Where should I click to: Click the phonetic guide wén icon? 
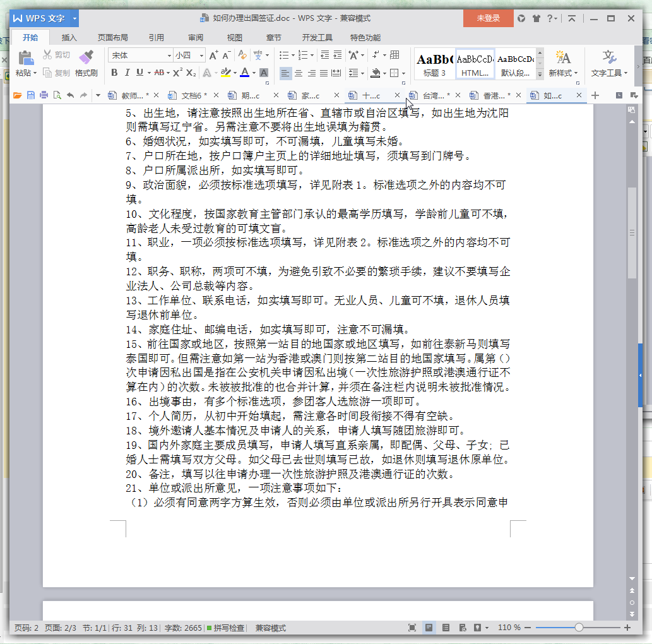coord(258,55)
